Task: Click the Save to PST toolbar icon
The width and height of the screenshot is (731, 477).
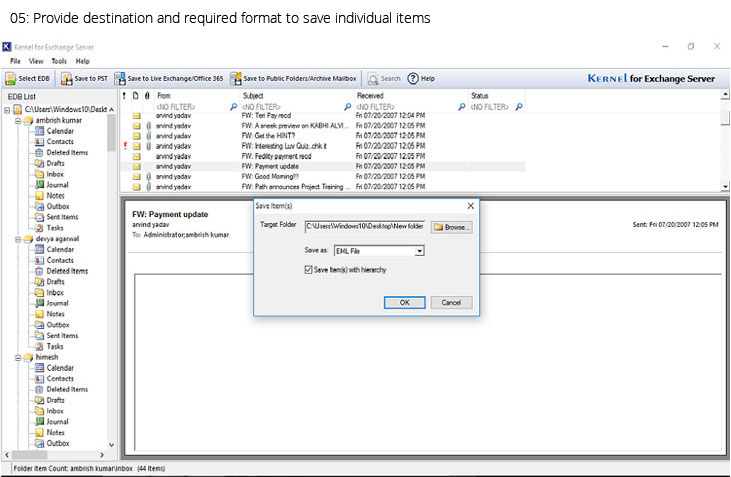Action: tap(67, 79)
